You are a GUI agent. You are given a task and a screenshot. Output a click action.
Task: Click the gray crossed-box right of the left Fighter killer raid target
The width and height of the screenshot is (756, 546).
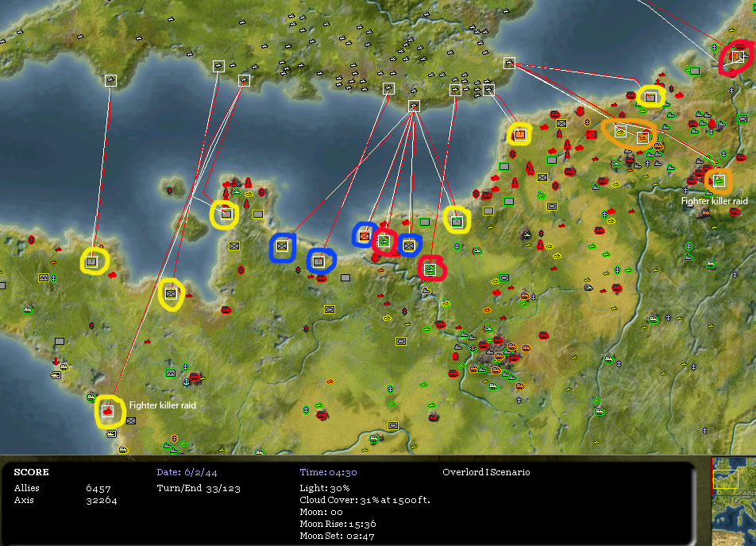pyautogui.click(x=131, y=420)
